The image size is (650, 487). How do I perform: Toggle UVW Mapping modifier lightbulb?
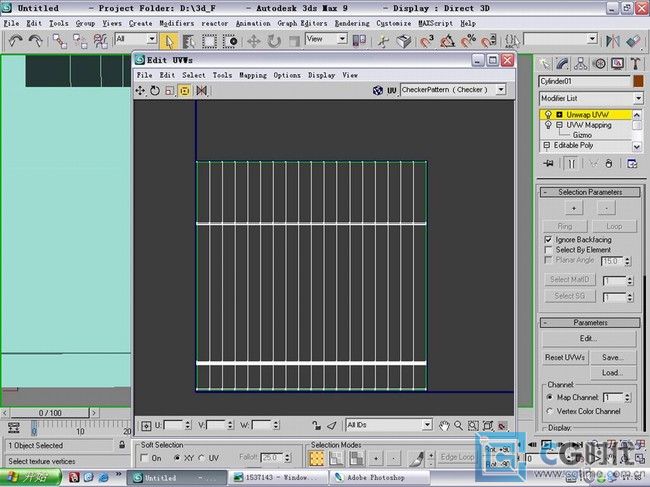click(548, 125)
